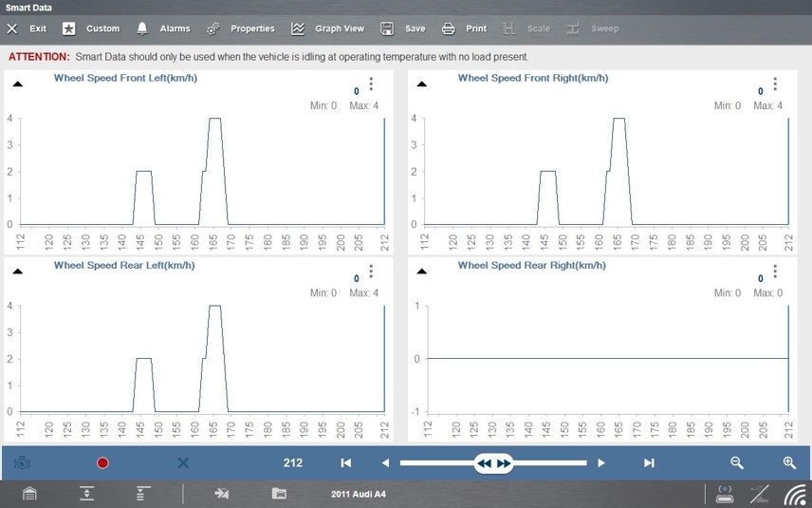
Task: Open options menu for Wheel Speed Front Left
Action: 371,84
